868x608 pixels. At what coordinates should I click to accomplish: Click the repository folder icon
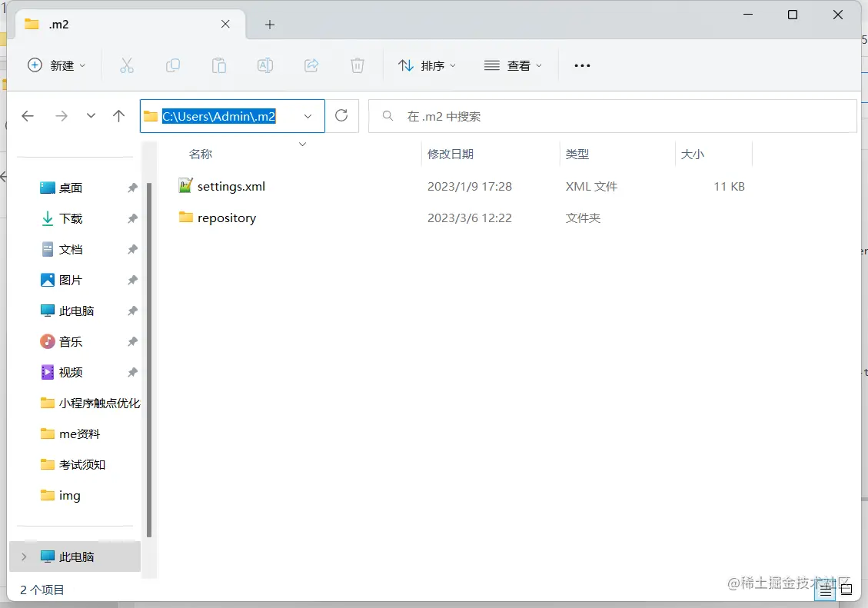(x=185, y=217)
